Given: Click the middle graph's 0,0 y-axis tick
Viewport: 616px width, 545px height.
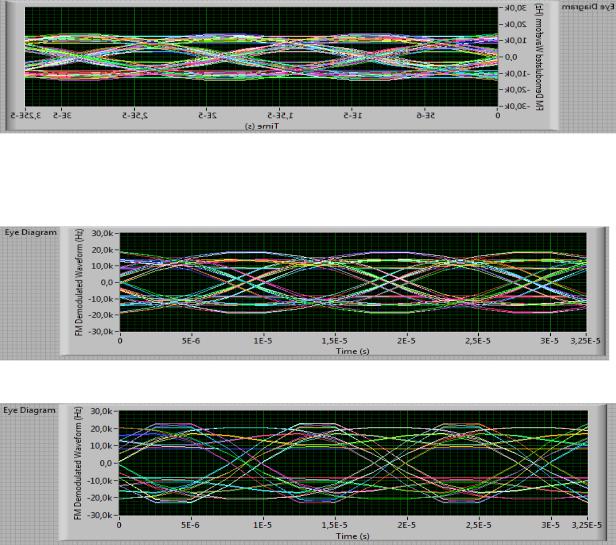Looking at the screenshot, I should 106,283.
